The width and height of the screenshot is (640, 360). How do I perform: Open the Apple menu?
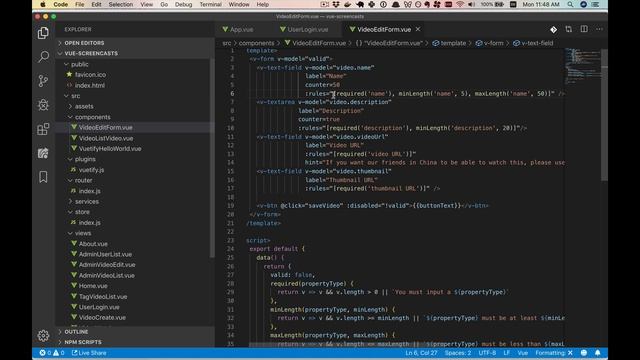[x=43, y=4]
